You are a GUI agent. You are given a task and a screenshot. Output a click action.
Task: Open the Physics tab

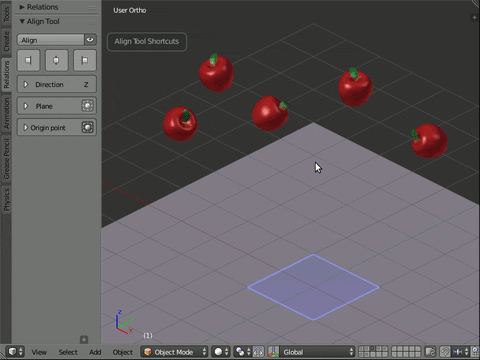tap(6, 200)
